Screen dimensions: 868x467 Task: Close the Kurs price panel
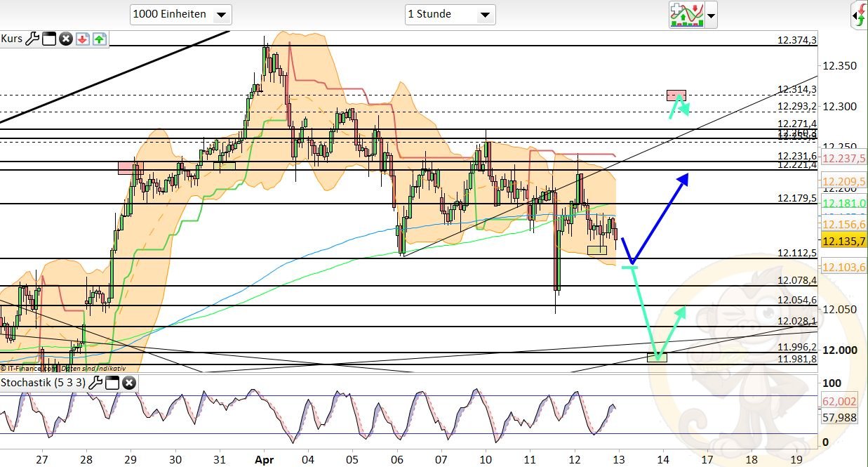point(66,39)
